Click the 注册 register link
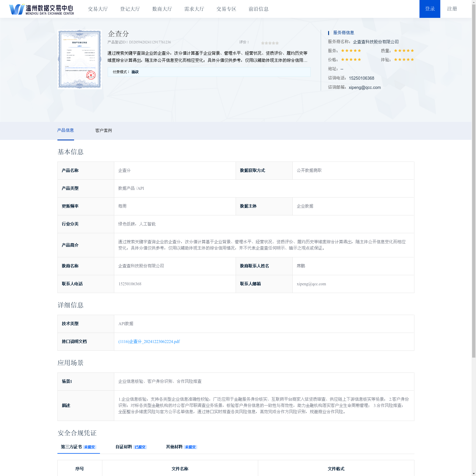 coord(452,9)
